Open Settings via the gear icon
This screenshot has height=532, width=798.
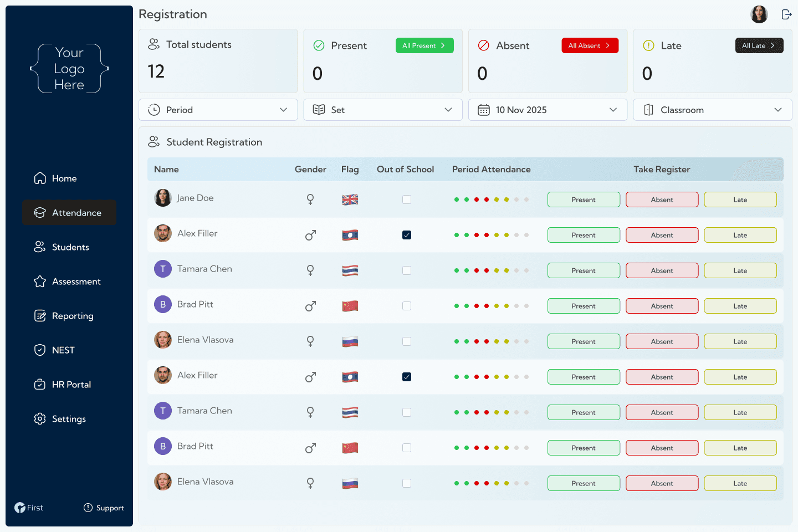coord(39,418)
